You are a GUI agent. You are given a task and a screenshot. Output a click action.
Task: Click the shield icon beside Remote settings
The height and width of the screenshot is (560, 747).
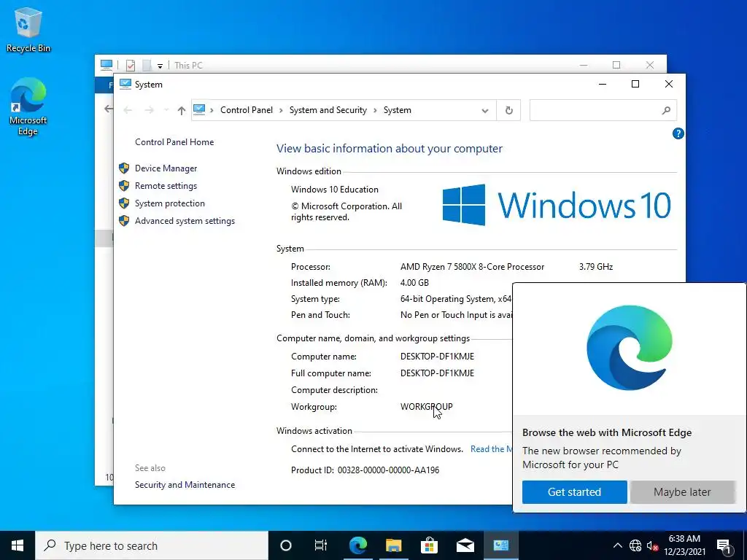point(124,186)
